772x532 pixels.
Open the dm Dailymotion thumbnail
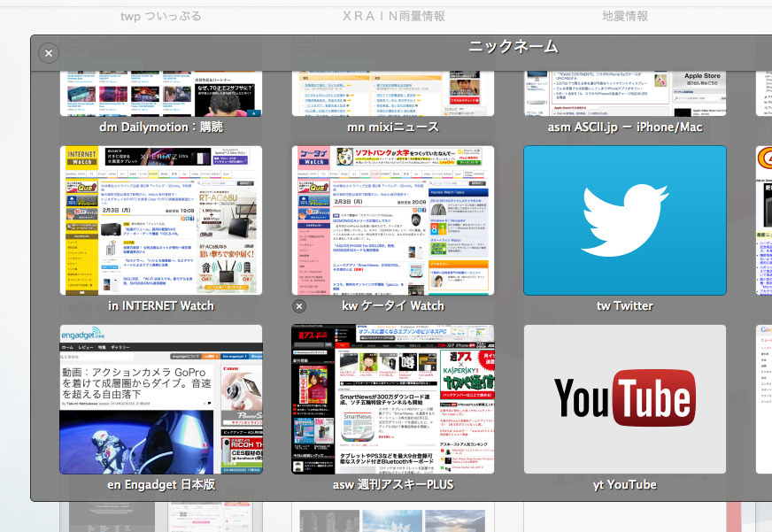click(x=161, y=94)
